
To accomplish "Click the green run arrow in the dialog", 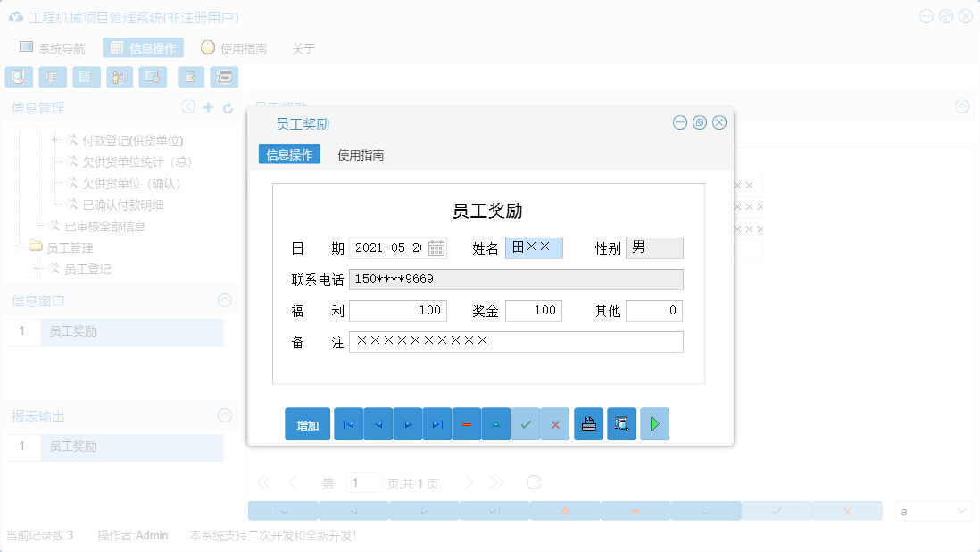I will (654, 423).
